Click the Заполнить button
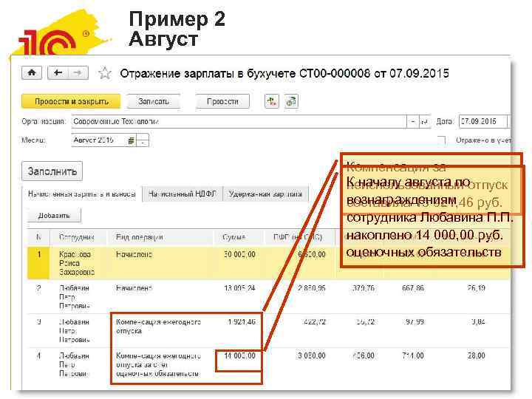This screenshot has height=399, width=532. [52, 171]
